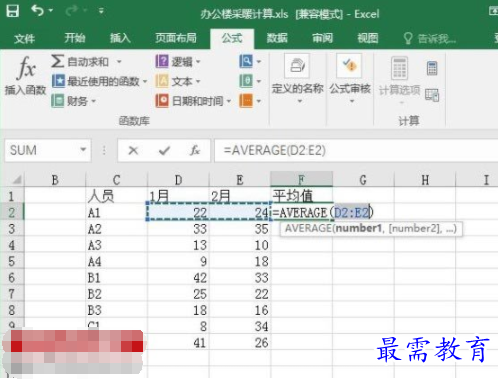Image resolution: width=498 pixels, height=381 pixels.
Task: Click the cell containing 人员
Action: 116,196
